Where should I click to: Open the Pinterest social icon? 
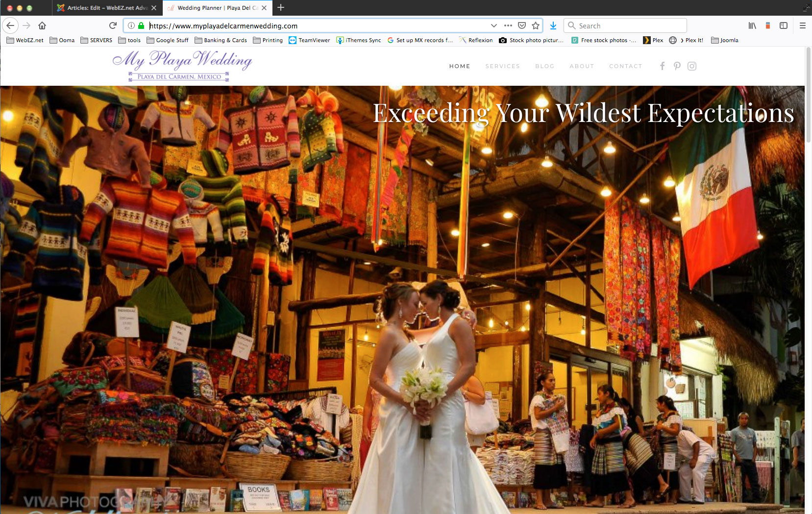click(x=677, y=66)
